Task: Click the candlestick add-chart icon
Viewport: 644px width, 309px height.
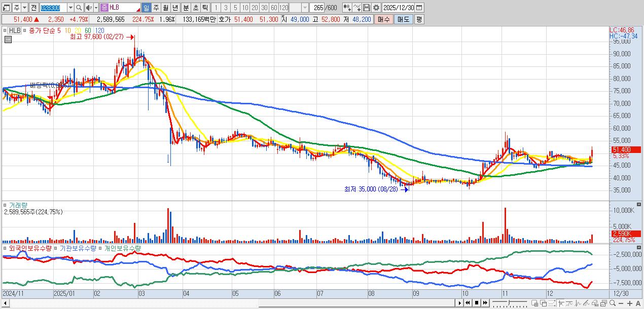Action: tap(347, 8)
